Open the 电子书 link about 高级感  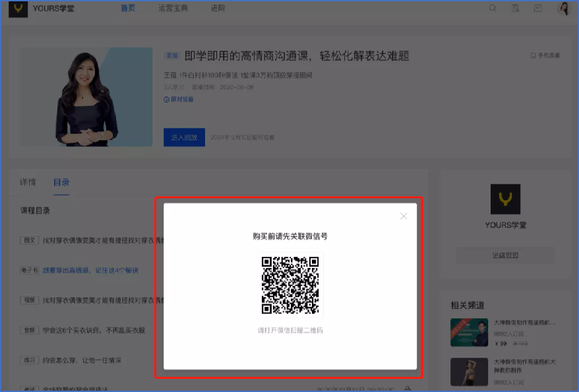[90, 270]
